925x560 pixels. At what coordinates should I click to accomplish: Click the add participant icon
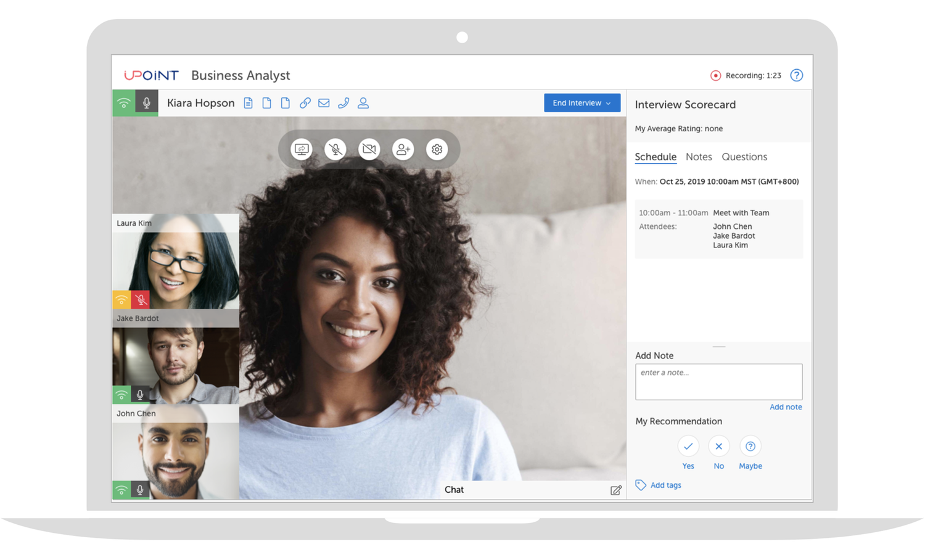403,149
